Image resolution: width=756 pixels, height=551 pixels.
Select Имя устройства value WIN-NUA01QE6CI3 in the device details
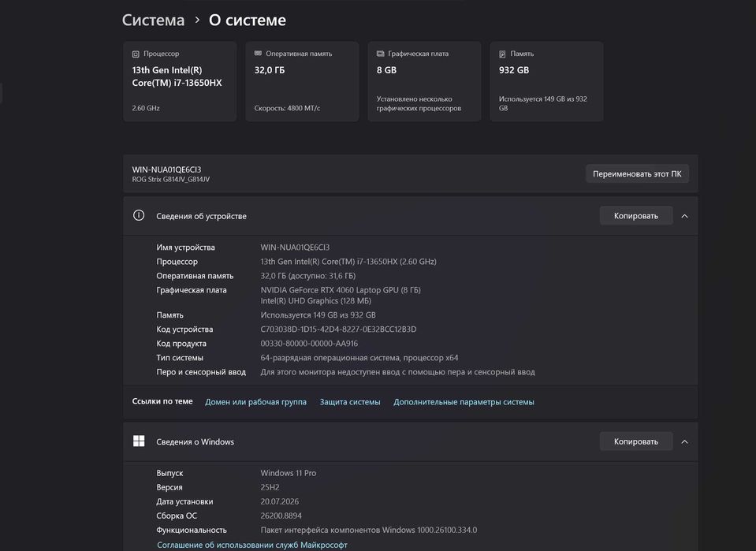[x=295, y=248]
